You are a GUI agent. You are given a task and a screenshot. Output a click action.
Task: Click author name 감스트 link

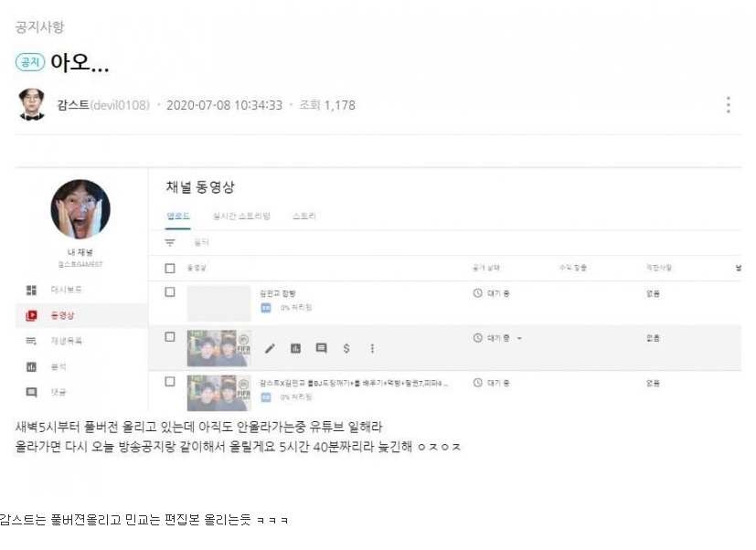[x=73, y=105]
